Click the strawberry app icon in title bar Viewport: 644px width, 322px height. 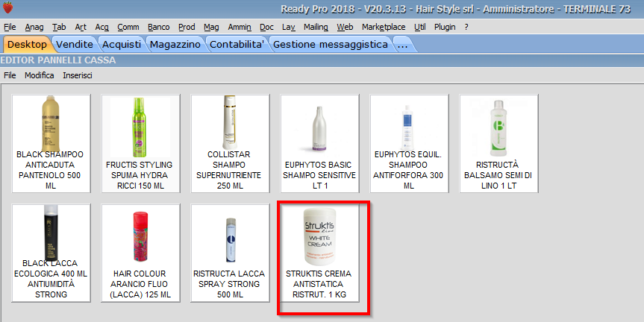click(x=7, y=7)
